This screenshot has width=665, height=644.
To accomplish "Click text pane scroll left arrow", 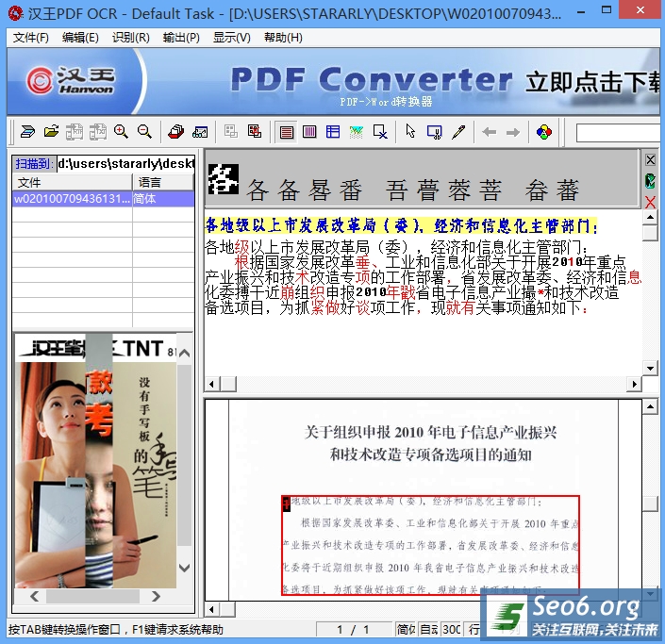I will pos(212,385).
